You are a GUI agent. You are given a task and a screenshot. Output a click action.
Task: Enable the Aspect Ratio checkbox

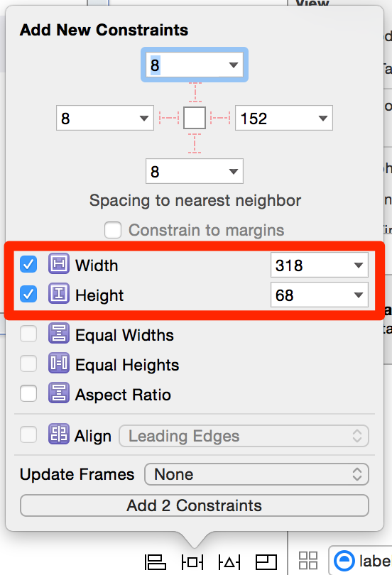(x=28, y=393)
